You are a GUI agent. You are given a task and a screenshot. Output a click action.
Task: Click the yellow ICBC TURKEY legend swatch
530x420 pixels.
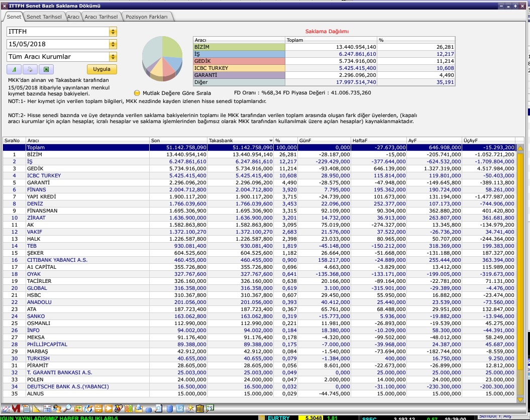(239, 68)
